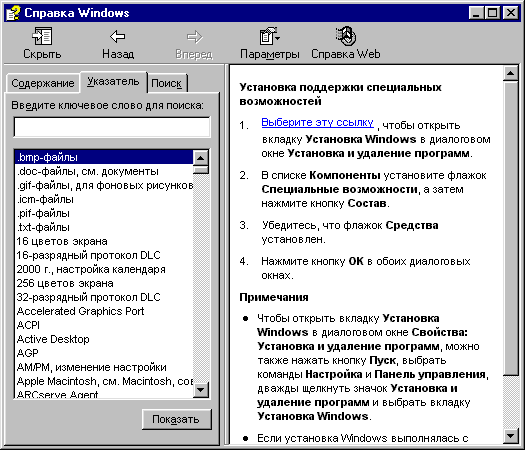The image size is (525, 450).
Task: Click the help topic pane scrollbar thumb
Action: point(511,228)
